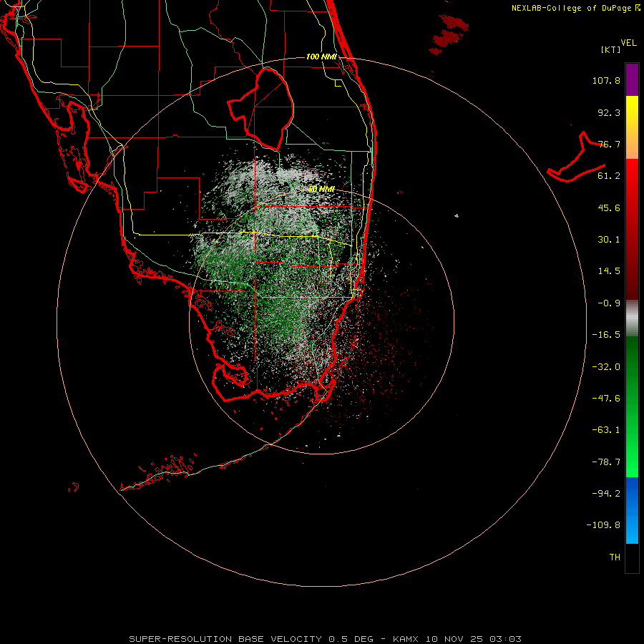Image resolution: width=644 pixels, height=644 pixels.
Task: Pick the purple segment of the color bar
Action: [x=632, y=80]
